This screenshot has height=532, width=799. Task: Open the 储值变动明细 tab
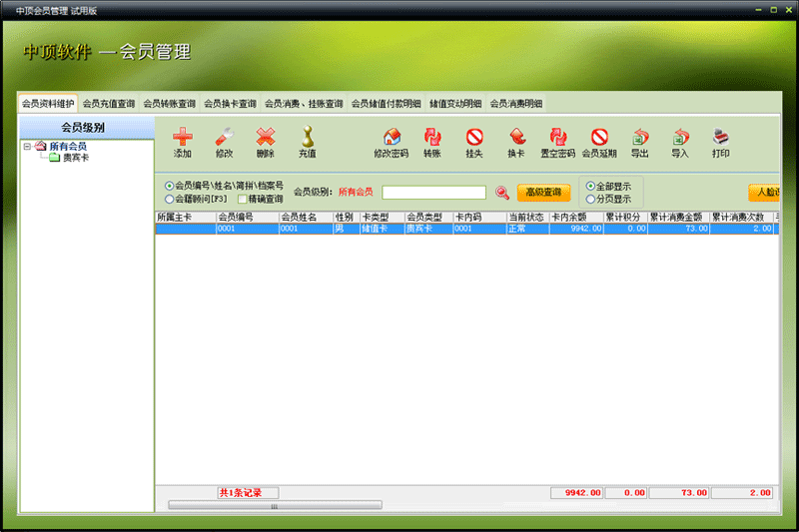pyautogui.click(x=455, y=104)
